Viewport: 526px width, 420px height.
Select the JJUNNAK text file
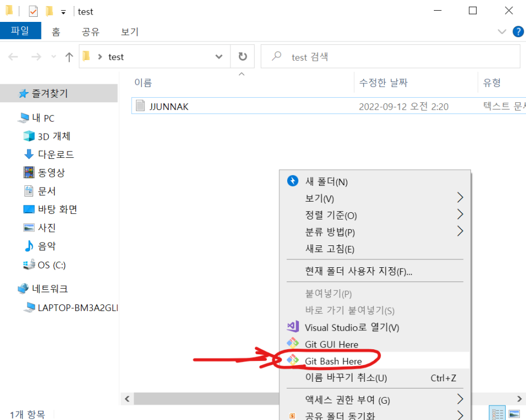pyautogui.click(x=328, y=106)
